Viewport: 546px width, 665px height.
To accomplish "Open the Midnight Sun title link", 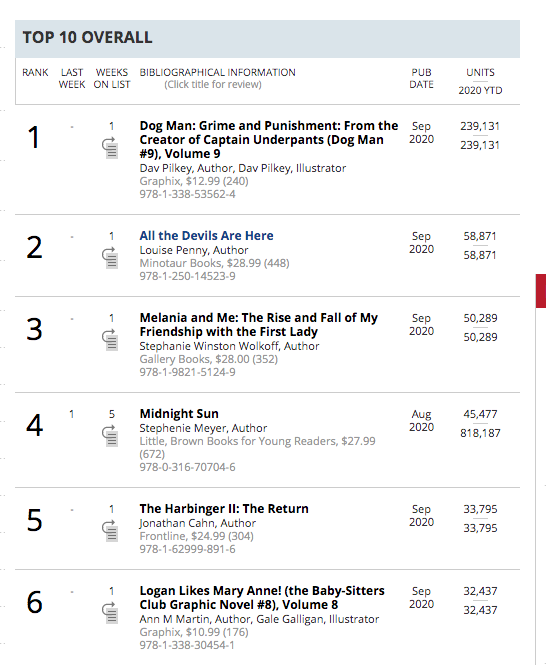I will (x=179, y=414).
